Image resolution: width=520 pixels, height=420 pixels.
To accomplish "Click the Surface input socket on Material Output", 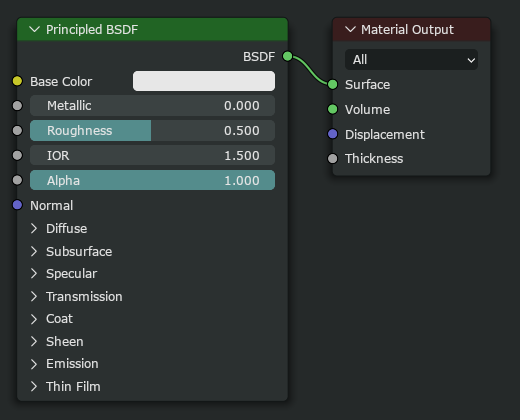I will pos(332,84).
